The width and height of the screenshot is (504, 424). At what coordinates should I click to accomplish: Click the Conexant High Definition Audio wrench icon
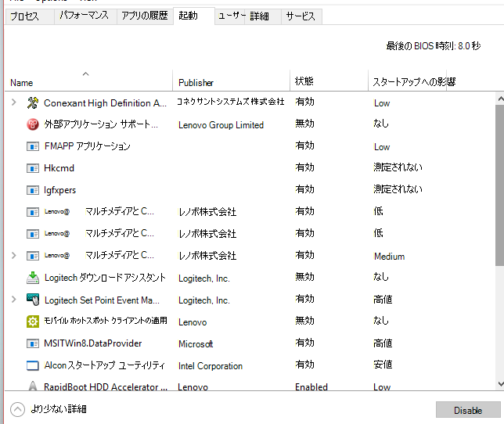[x=32, y=102]
